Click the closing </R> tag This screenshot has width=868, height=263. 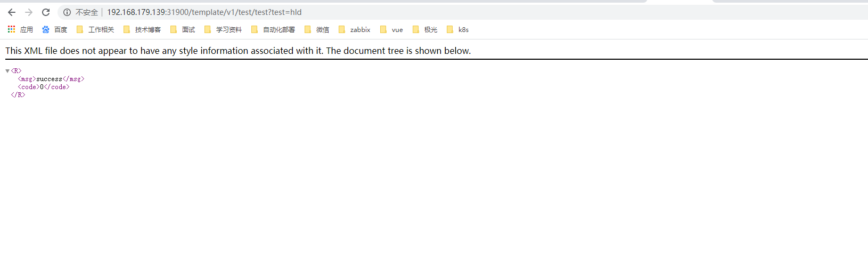[x=18, y=95]
